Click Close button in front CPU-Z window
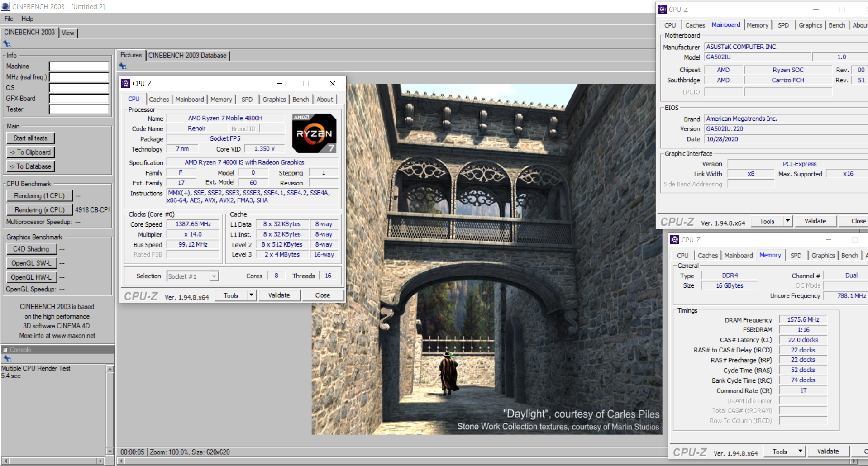Image resolution: width=868 pixels, height=466 pixels. pyautogui.click(x=322, y=295)
